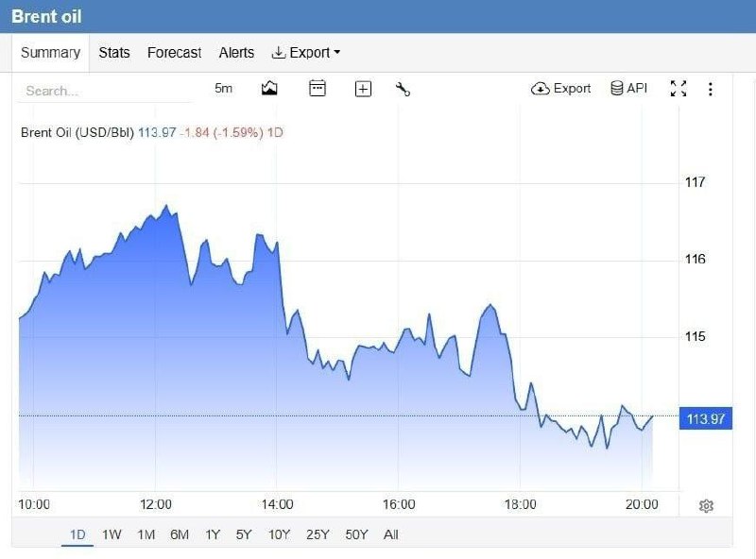Show the All time range

tap(391, 534)
